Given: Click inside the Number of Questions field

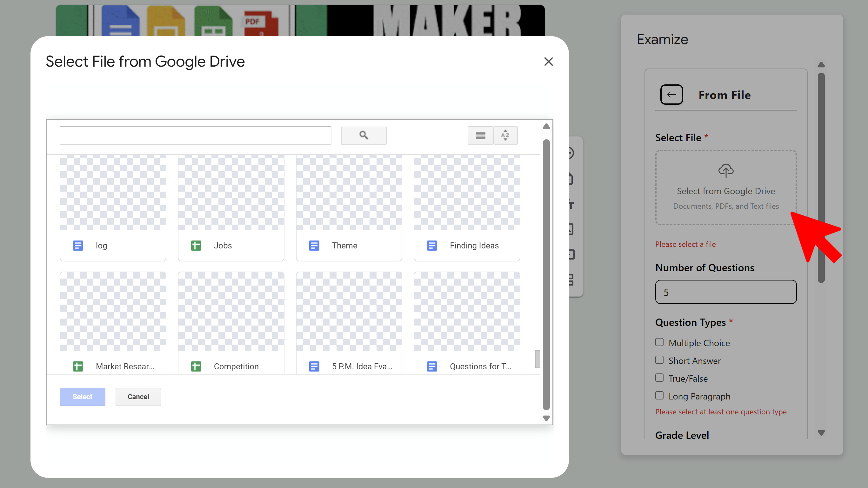Looking at the screenshot, I should (x=725, y=292).
